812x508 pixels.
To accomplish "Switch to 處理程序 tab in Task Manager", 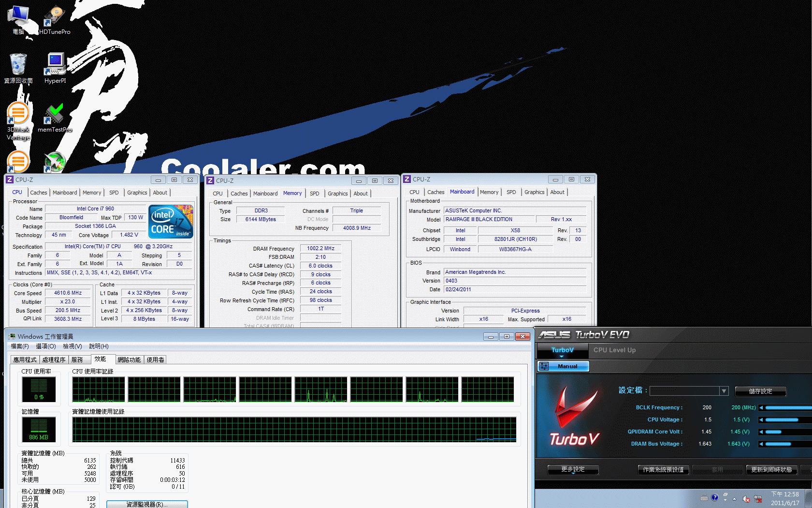I will (54, 359).
